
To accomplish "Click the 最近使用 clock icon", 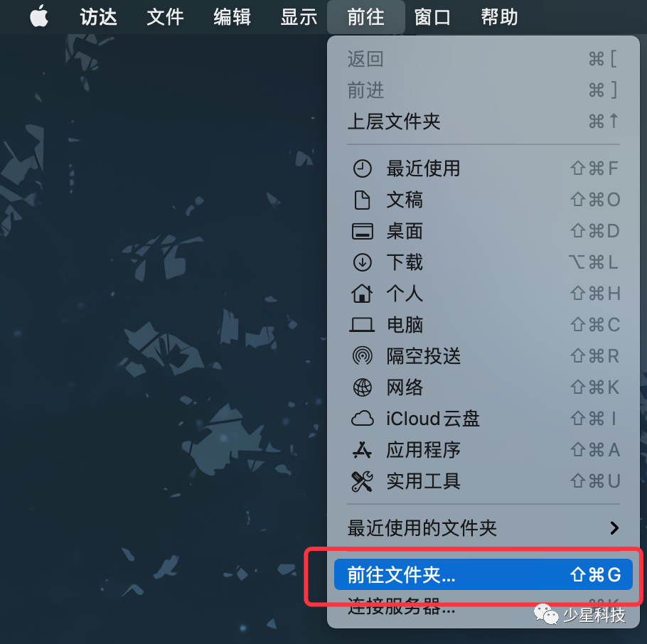I will pos(363,168).
